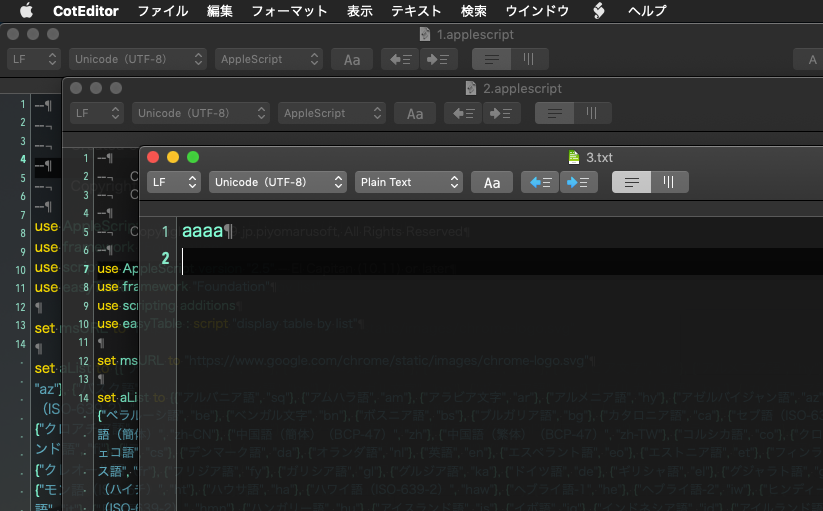Shift left button in 1.applescript window
Screen dimensions: 823x511
coord(400,59)
